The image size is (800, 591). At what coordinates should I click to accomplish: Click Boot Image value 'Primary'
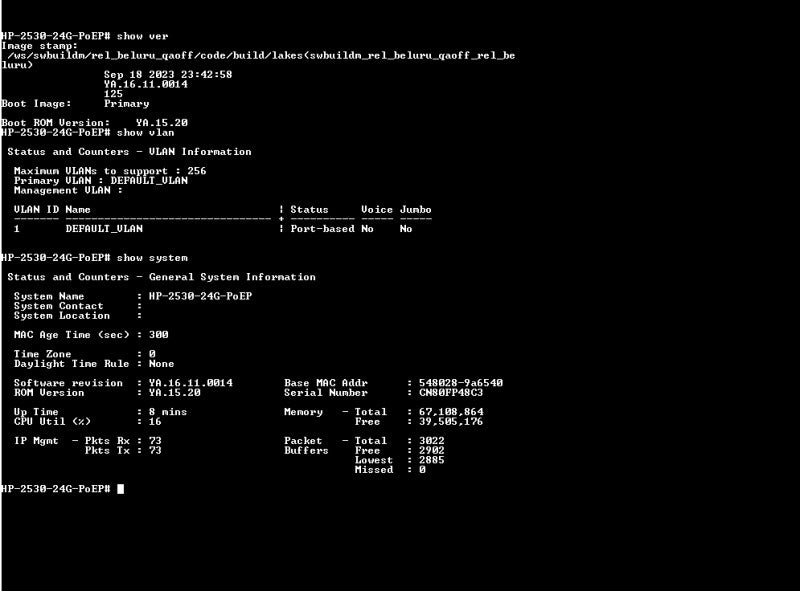click(x=127, y=104)
